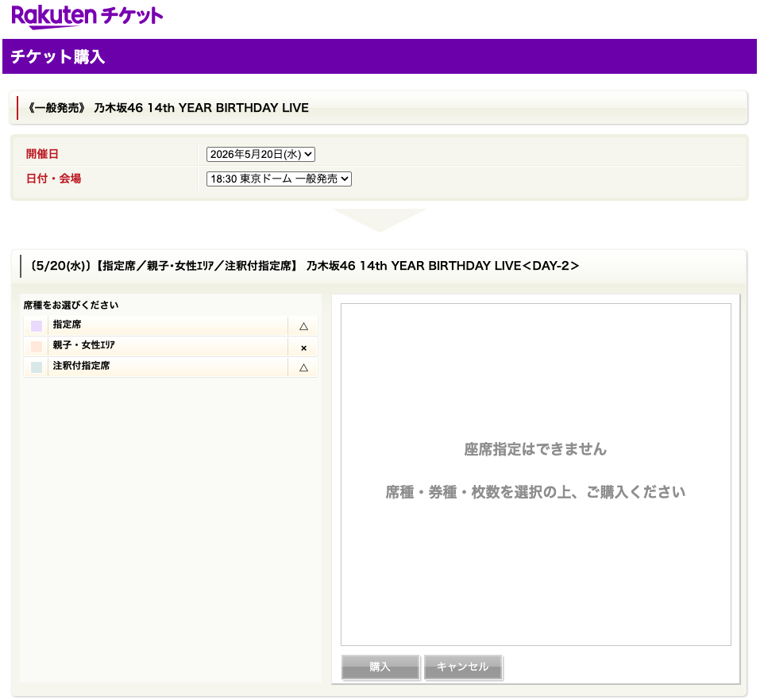
Task: Click the peach 親子・女性エリア color swatch
Action: pyautogui.click(x=37, y=347)
